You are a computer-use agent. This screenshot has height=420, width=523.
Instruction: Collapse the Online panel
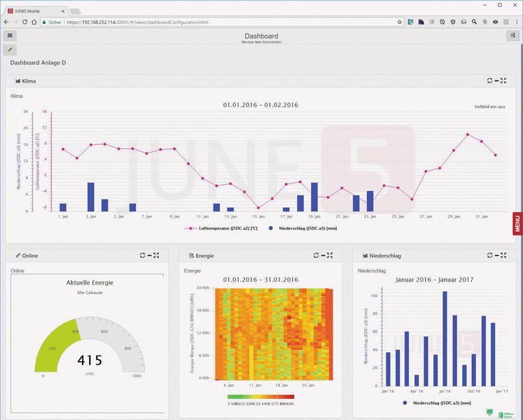(x=149, y=255)
